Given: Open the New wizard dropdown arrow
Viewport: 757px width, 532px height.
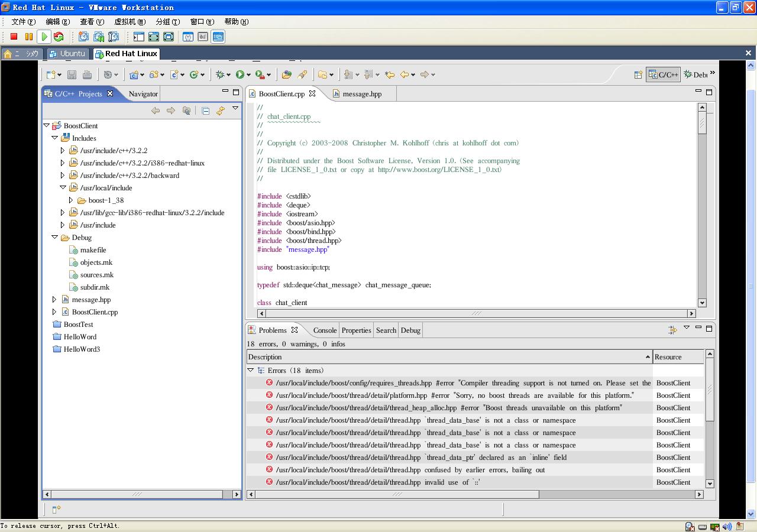Looking at the screenshot, I should [59, 75].
